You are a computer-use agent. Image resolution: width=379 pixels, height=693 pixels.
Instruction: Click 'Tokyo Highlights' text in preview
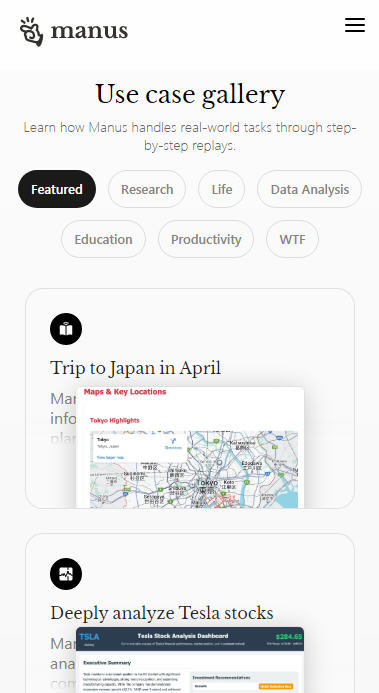(114, 420)
